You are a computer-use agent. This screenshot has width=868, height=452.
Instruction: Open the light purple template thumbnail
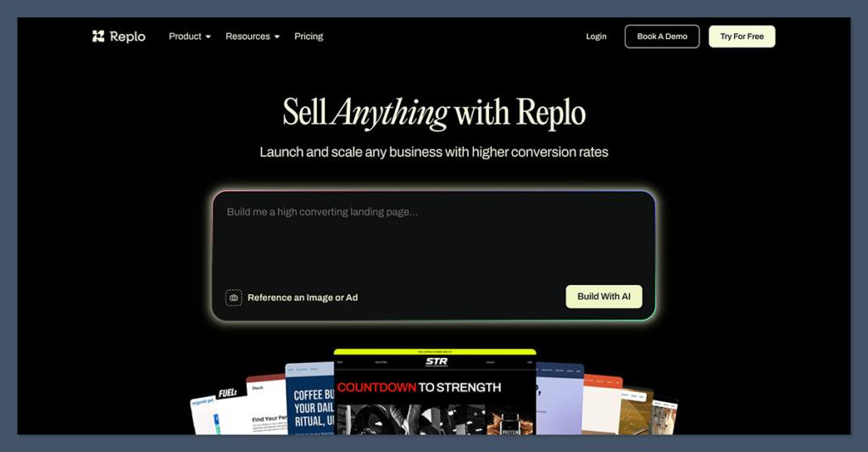tap(559, 399)
